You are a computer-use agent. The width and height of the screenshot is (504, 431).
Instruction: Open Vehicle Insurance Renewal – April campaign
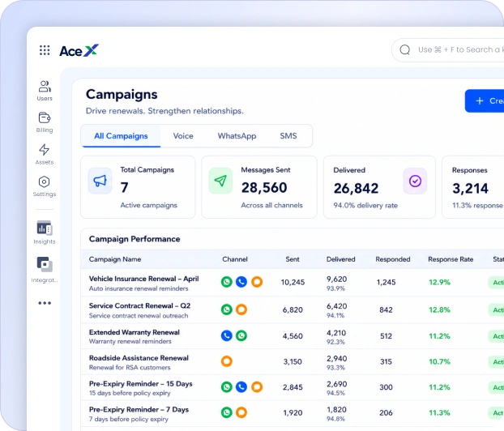point(143,279)
